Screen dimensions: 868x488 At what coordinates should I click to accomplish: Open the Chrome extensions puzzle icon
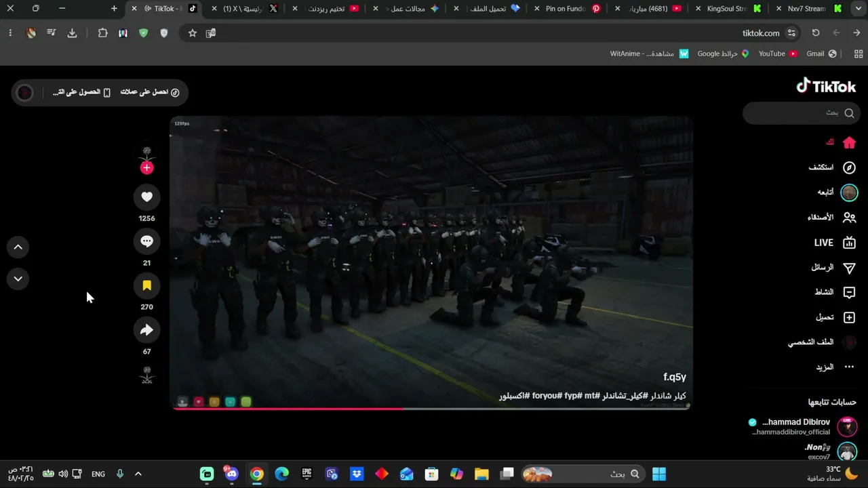coord(103,33)
